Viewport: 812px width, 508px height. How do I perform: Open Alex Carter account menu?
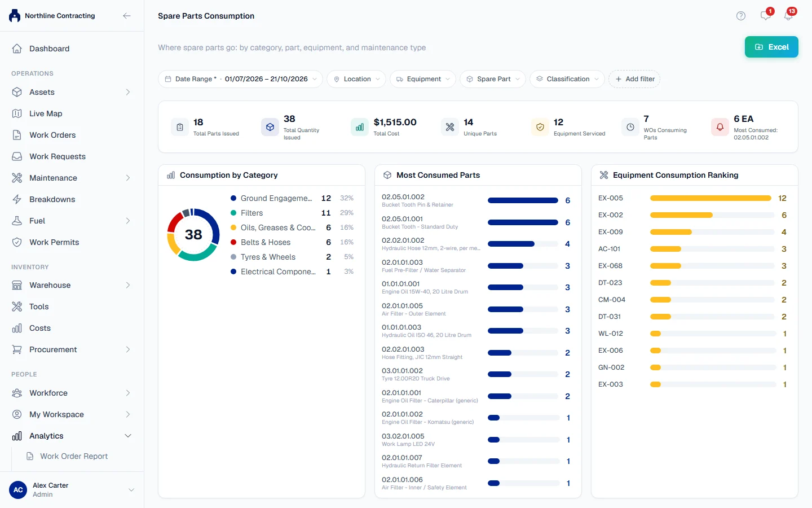72,490
